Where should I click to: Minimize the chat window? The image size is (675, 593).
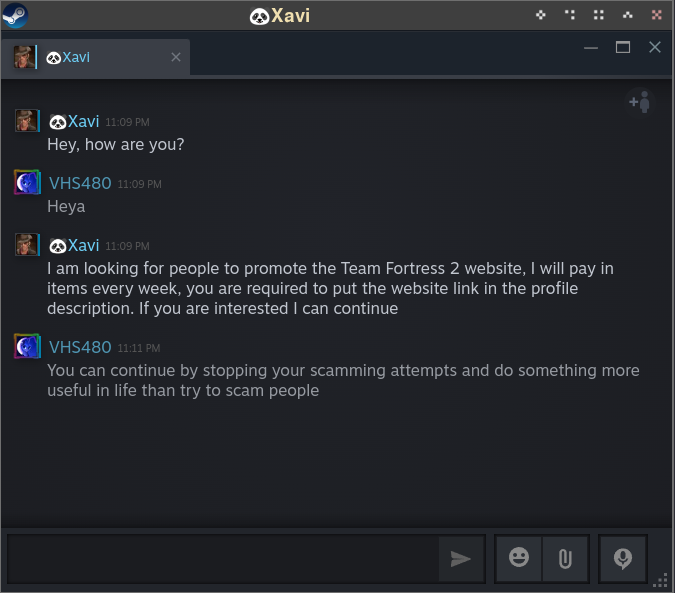click(591, 47)
